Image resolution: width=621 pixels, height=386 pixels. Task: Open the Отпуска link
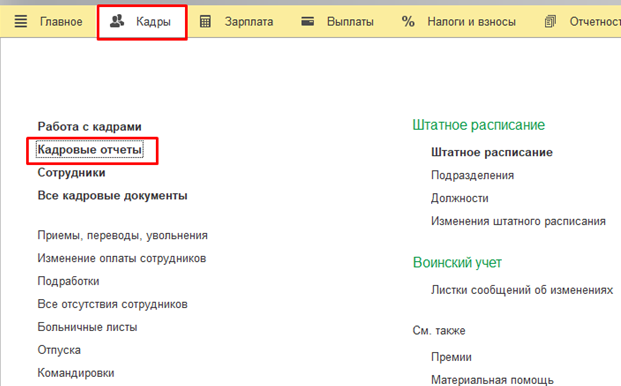point(59,350)
